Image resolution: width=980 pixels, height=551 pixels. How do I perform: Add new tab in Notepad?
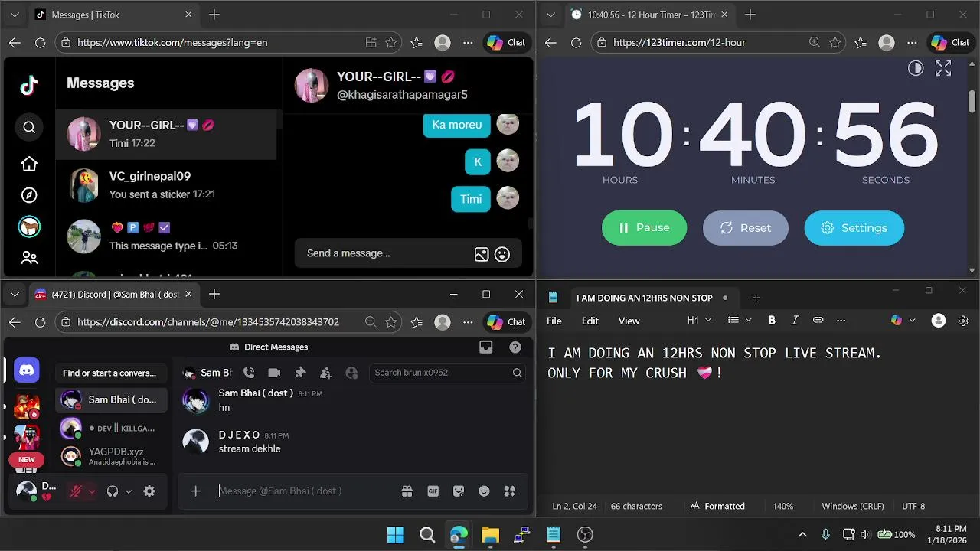click(756, 298)
